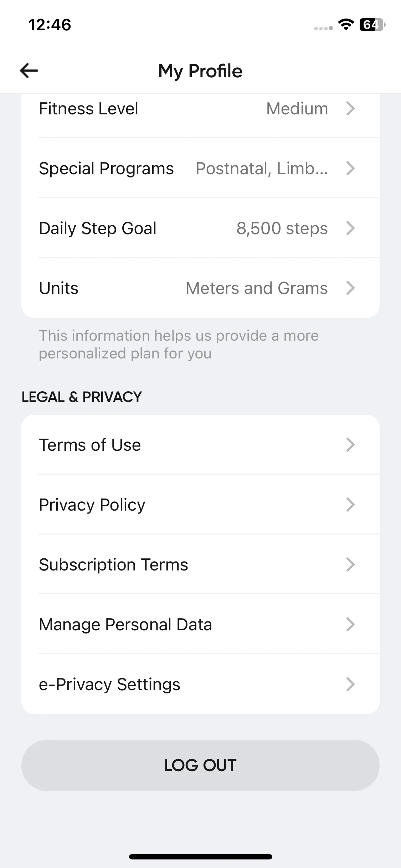Expand Special Programs via chevron arrow
401x868 pixels.
coord(350,168)
